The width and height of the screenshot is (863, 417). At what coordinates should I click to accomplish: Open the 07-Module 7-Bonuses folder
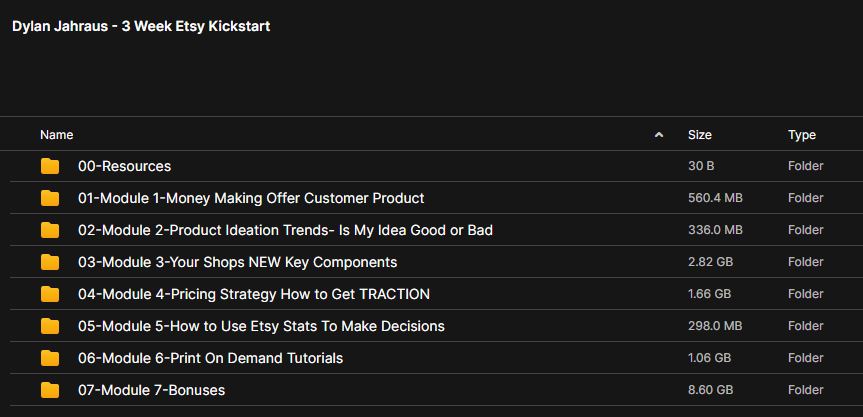(x=151, y=390)
